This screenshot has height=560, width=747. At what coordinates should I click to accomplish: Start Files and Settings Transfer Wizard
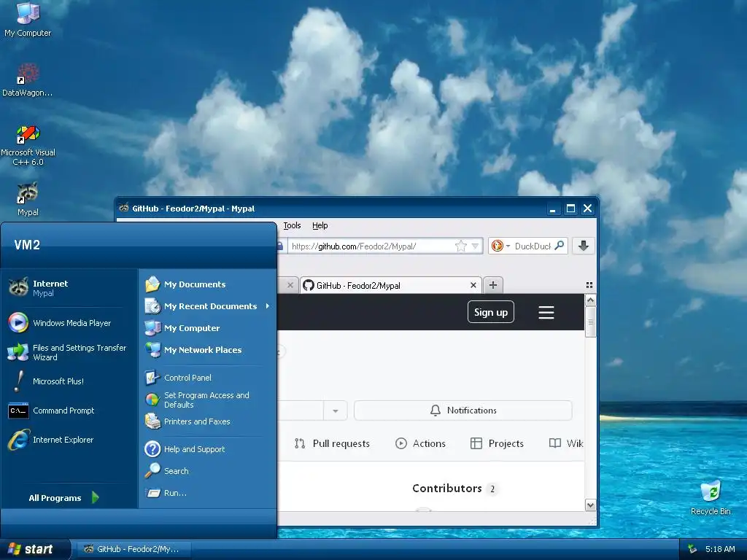pyautogui.click(x=69, y=352)
